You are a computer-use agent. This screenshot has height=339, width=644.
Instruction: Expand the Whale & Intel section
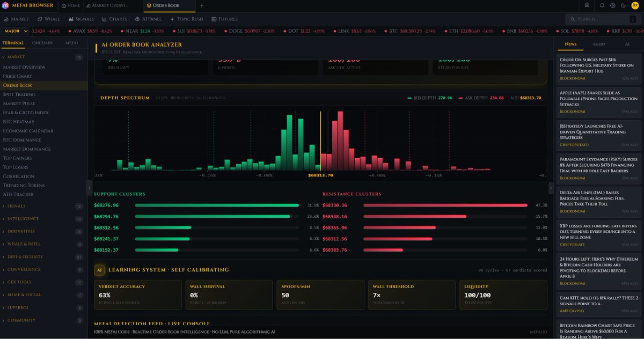coord(43,244)
